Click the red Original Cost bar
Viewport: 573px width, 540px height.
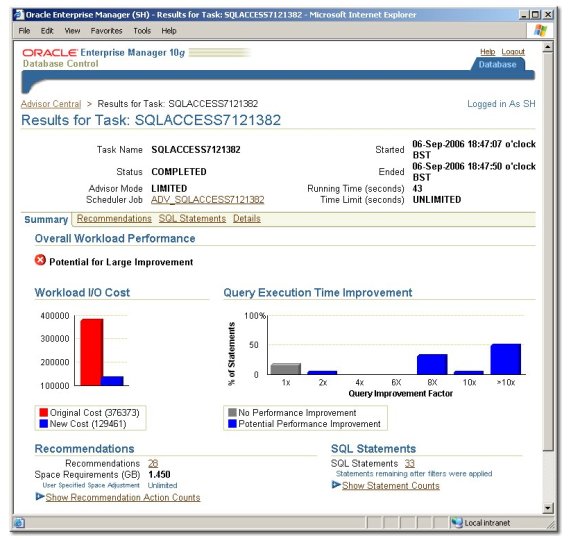92,352
